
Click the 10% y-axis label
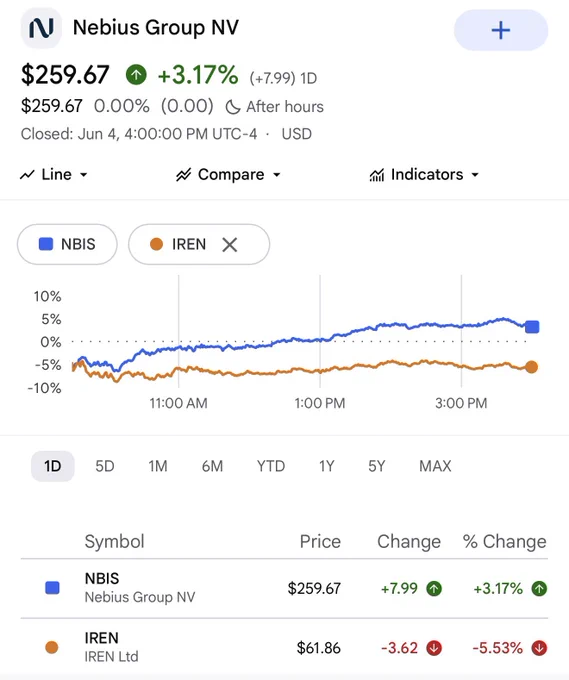pyautogui.click(x=47, y=297)
